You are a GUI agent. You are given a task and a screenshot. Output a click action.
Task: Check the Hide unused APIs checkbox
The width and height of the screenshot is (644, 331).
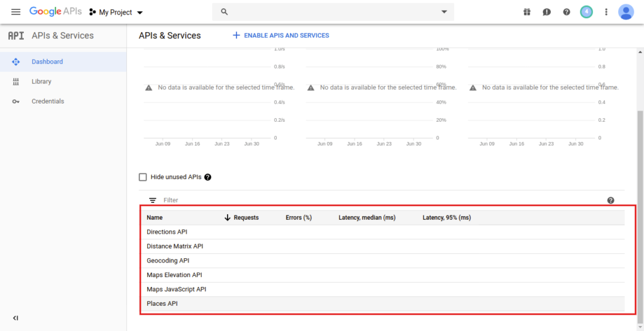point(143,177)
